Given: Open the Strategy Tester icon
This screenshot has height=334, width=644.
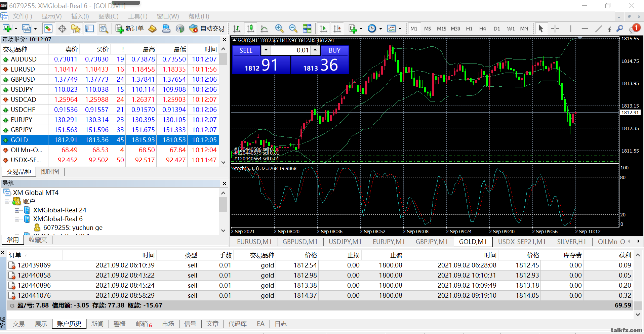Looking at the screenshot, I should point(104,29).
